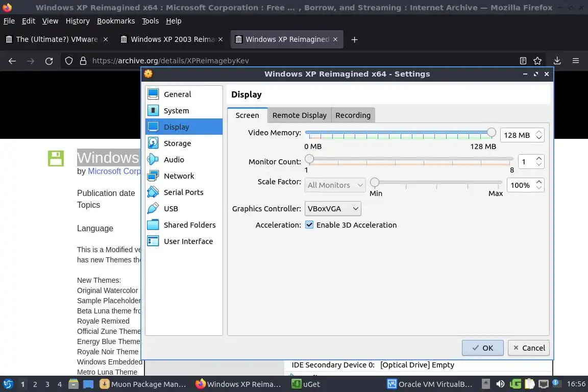Open Microsoft Corp author link
Image resolution: width=588 pixels, height=392 pixels.
[114, 171]
